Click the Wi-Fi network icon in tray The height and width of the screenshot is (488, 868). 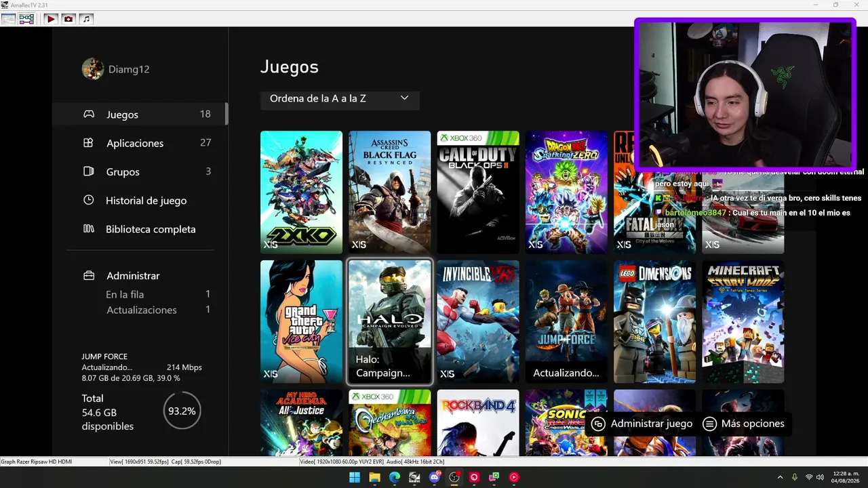click(809, 477)
